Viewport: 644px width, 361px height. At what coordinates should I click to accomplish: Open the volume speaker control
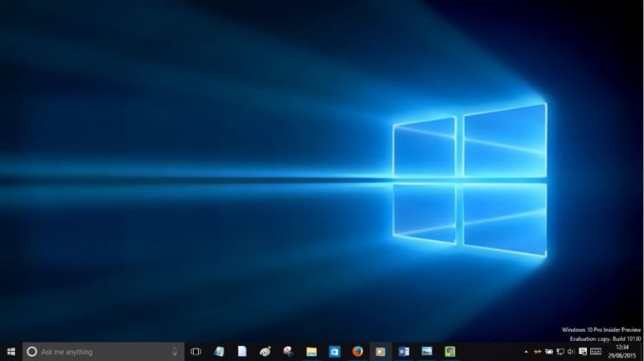pos(571,352)
